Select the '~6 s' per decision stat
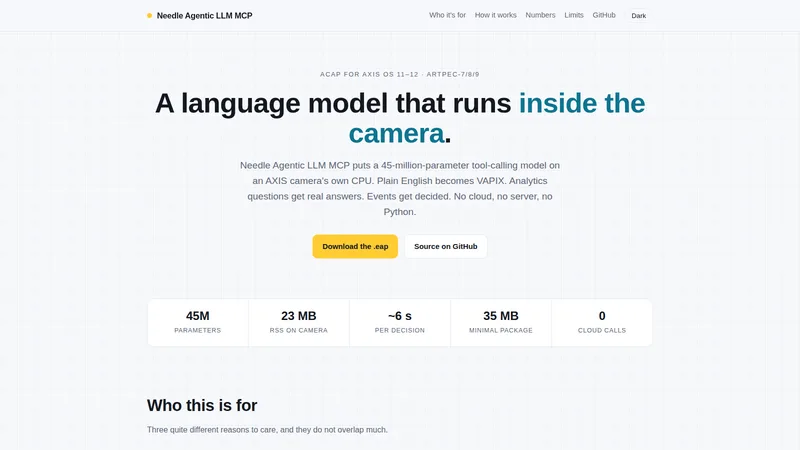 coord(400,322)
